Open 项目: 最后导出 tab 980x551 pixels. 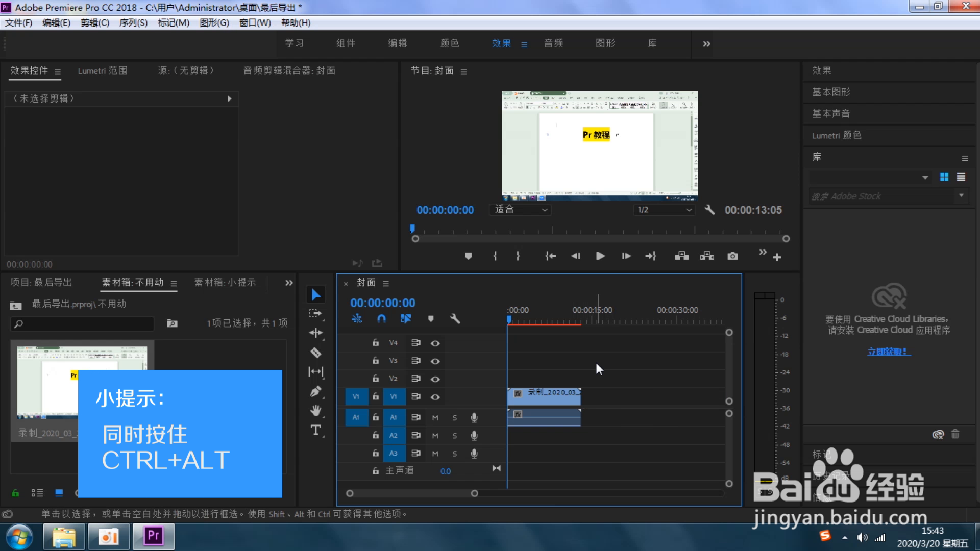pyautogui.click(x=41, y=282)
